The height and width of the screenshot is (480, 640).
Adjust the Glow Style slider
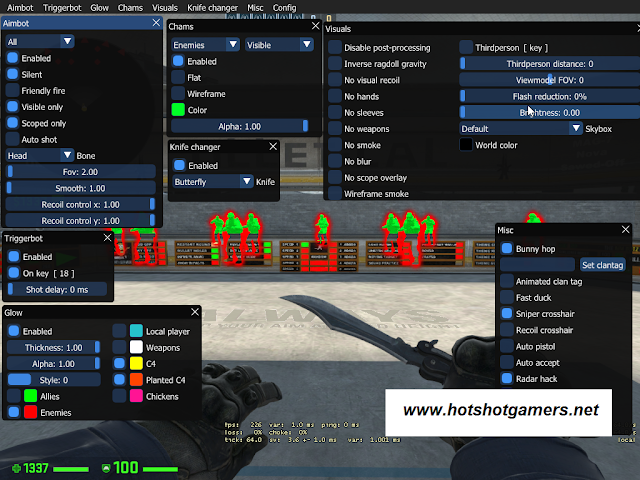pyautogui.click(x=54, y=380)
